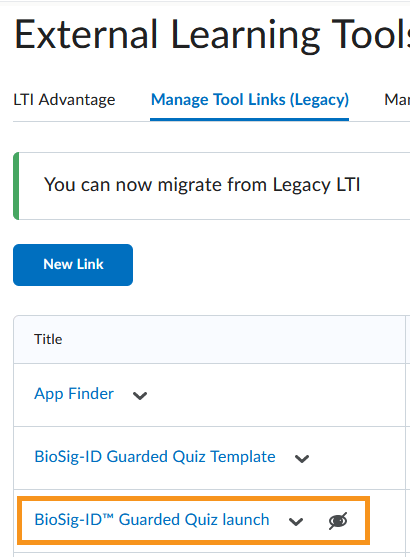The width and height of the screenshot is (410, 557).
Task: Open the BioSig-ID™ Guarded Quiz launch link
Action: pyautogui.click(x=152, y=520)
